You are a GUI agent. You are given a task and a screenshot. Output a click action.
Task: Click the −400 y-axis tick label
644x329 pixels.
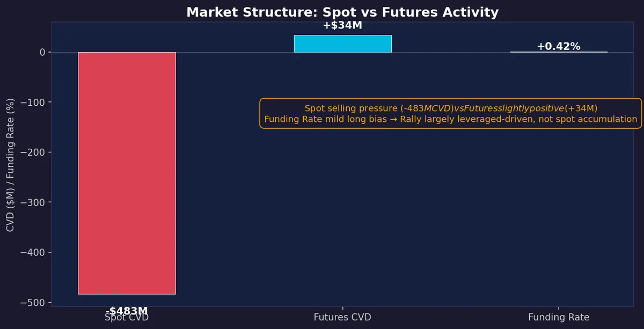[34, 252]
